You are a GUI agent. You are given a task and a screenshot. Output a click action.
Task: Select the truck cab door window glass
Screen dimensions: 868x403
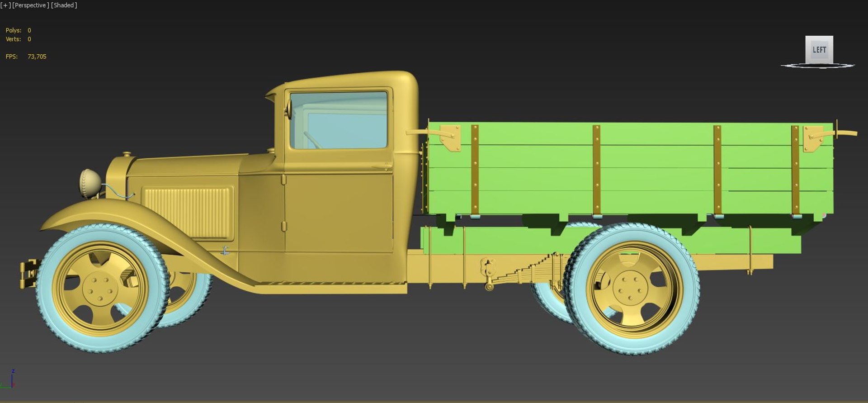click(339, 120)
